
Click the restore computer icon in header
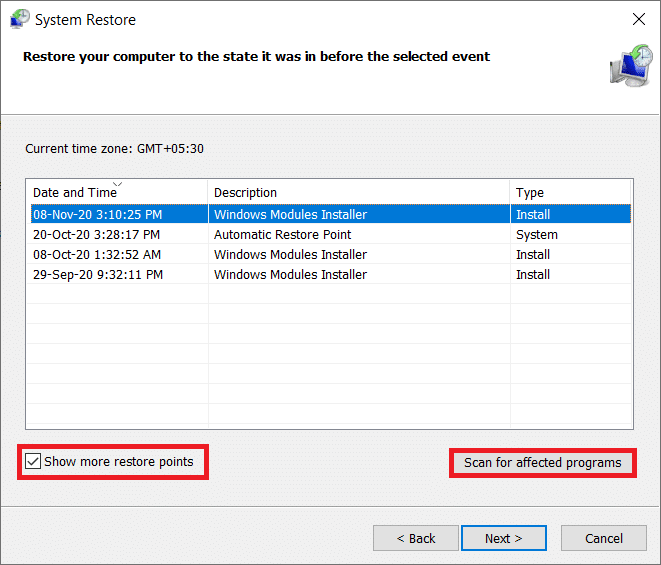[629, 65]
